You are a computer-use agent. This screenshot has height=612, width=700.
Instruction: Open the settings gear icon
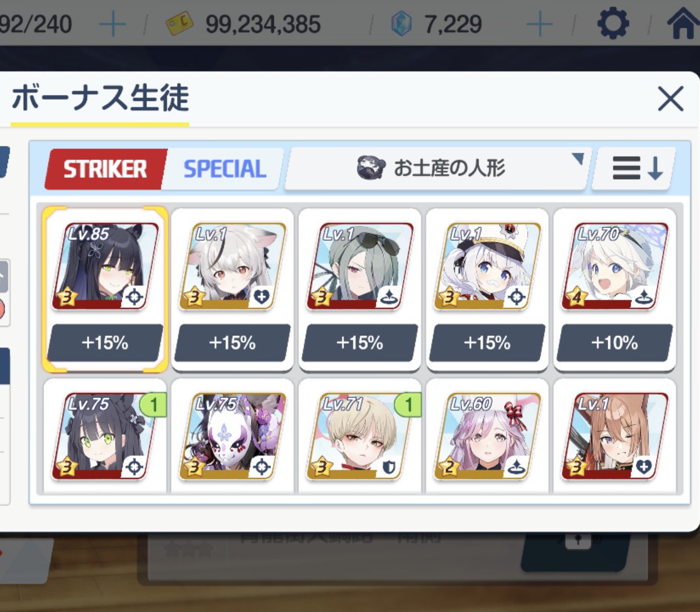[x=613, y=24]
